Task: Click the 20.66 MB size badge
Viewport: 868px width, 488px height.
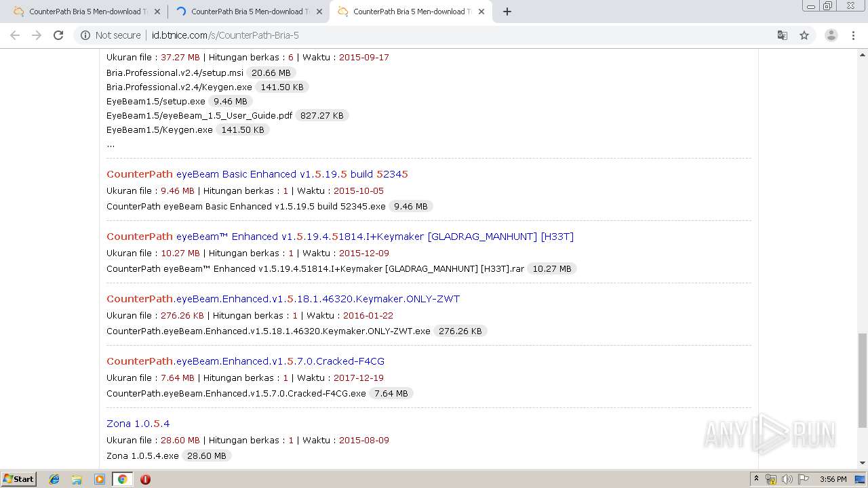Action: (271, 73)
